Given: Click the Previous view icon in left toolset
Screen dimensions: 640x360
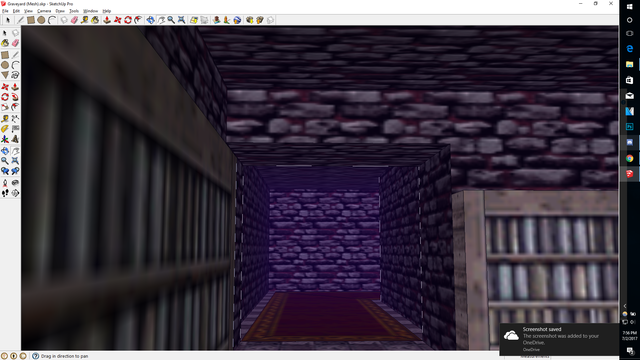Looking at the screenshot, I should pyautogui.click(x=5, y=171).
